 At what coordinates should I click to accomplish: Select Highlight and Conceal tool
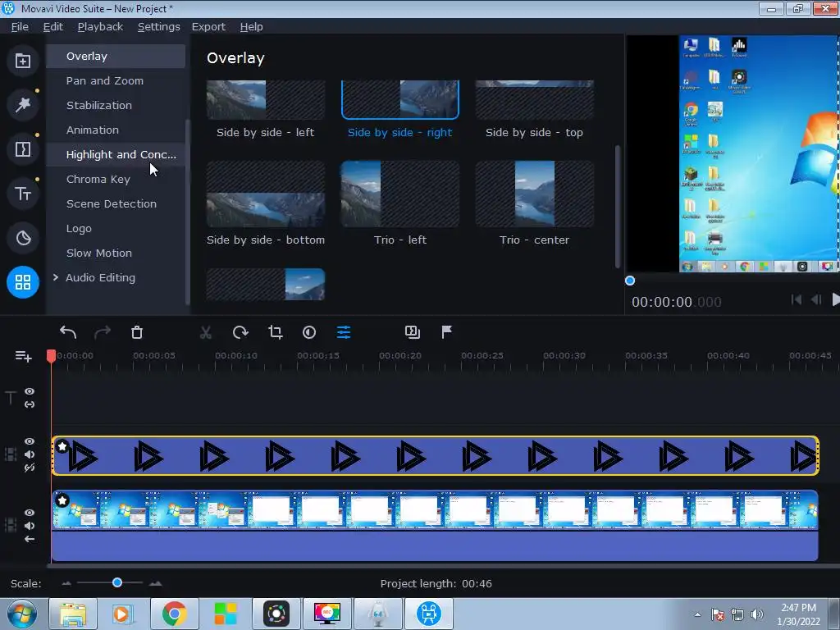tap(116, 155)
